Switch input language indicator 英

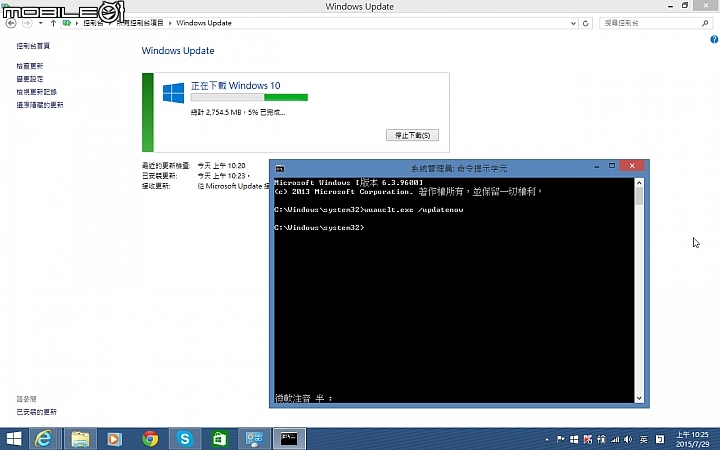(x=644, y=439)
